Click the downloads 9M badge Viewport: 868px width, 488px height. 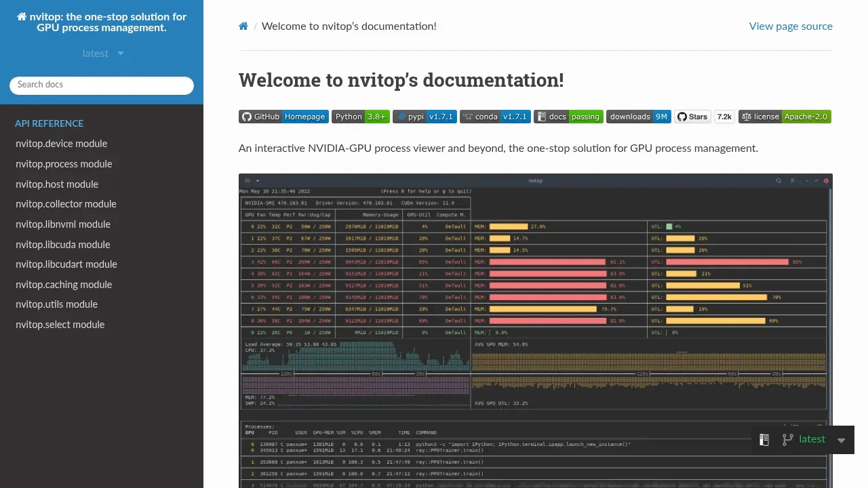tap(639, 117)
